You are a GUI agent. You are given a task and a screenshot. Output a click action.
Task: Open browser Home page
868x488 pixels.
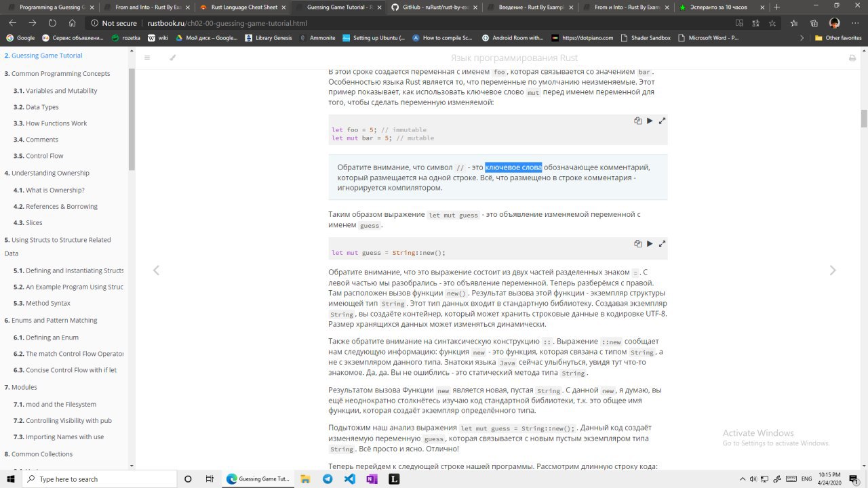[x=73, y=22]
